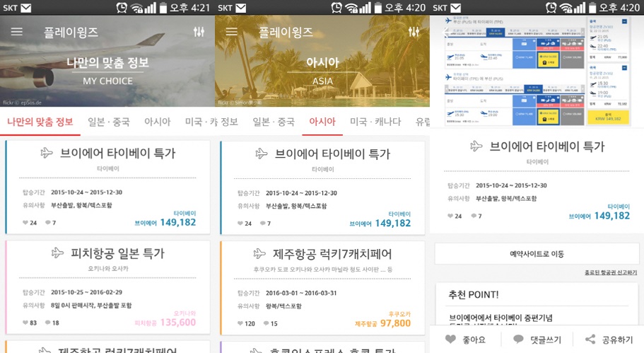644x353 pixels.
Task: Switch to 일본·중국 tab on MY CHOICE screen
Action: pyautogui.click(x=109, y=122)
